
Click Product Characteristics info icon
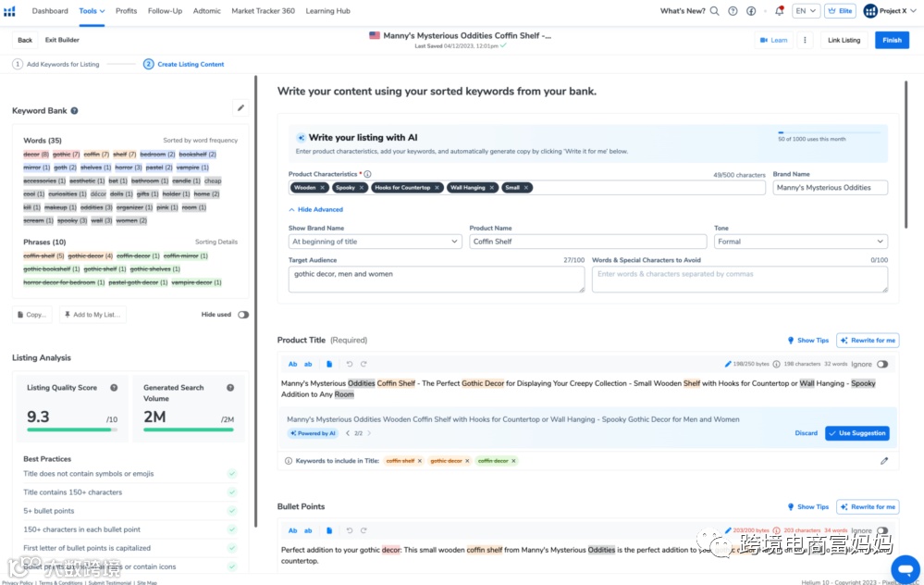(x=368, y=174)
